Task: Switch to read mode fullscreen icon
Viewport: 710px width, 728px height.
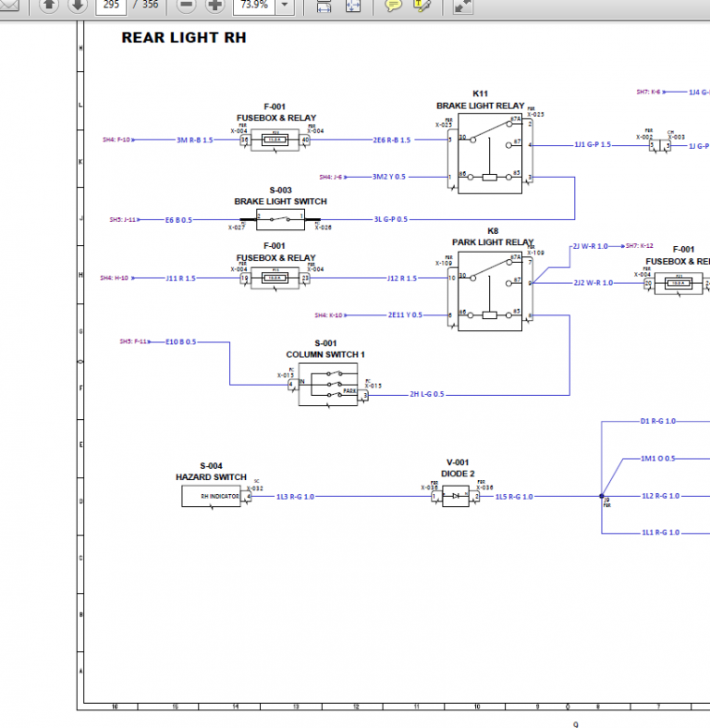Action: point(462,6)
